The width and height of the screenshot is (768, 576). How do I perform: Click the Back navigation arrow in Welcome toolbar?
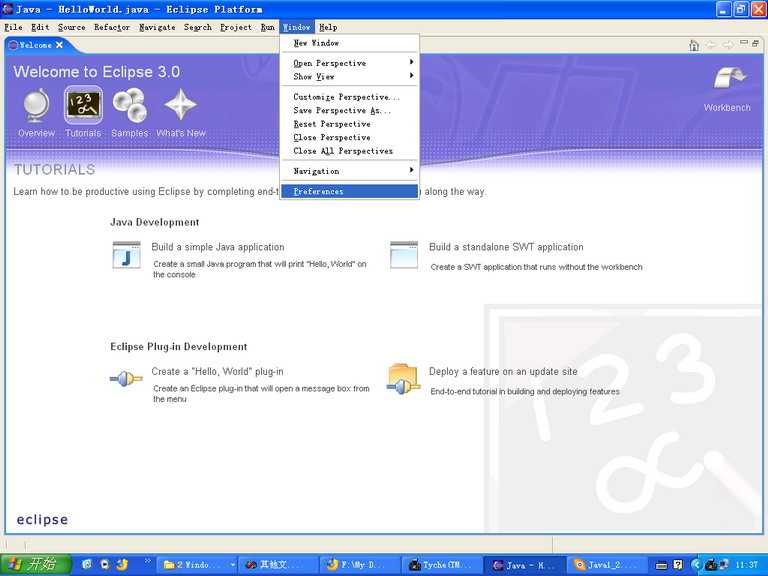[x=711, y=46]
